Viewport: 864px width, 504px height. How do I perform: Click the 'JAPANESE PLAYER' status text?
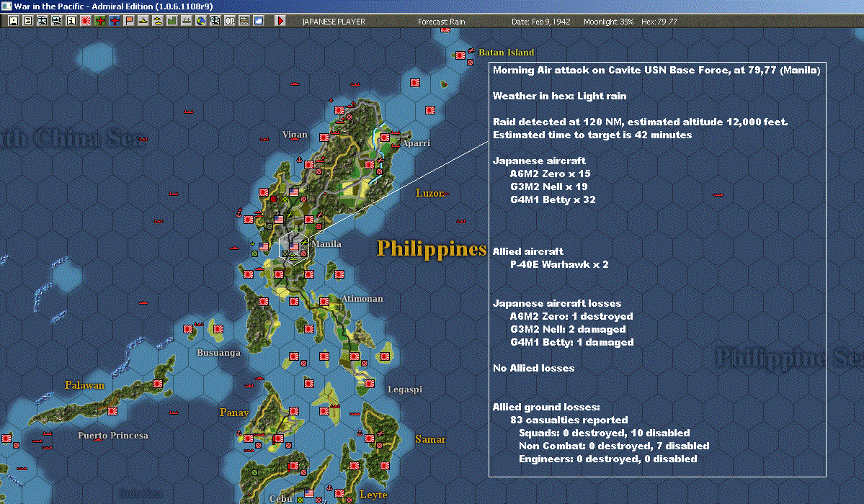point(334,22)
